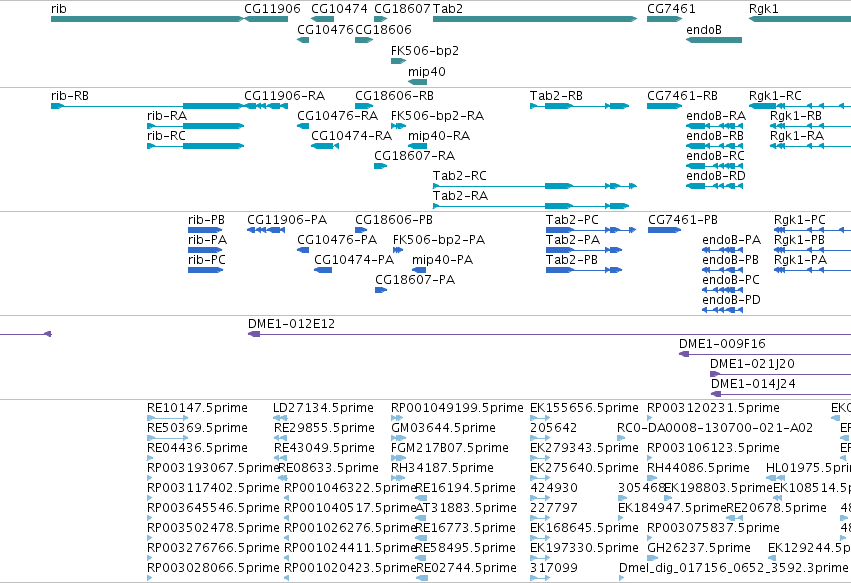Select EST RE02744.5prime
Viewport: 851px width, 583px height.
(465, 568)
